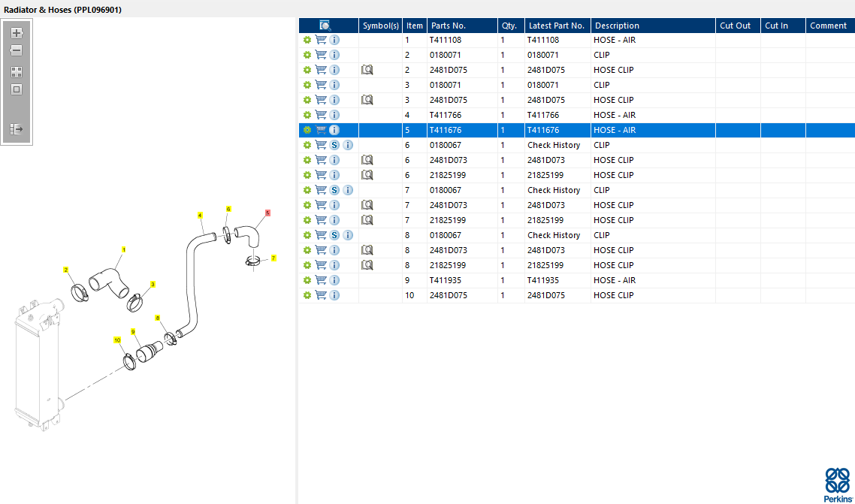Select callout 4 on the diagram
The width and height of the screenshot is (855, 504).
click(x=200, y=216)
